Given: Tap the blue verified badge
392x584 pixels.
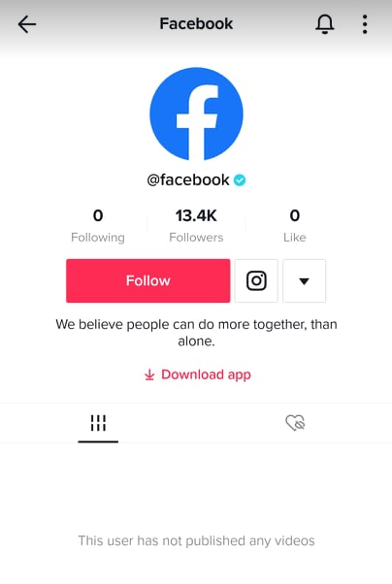Looking at the screenshot, I should click(x=240, y=179).
